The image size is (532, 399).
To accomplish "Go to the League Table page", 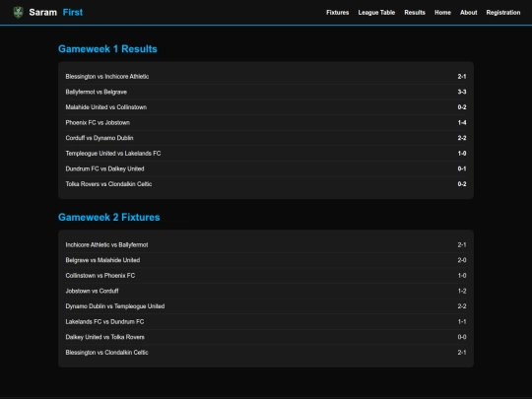I will [376, 13].
